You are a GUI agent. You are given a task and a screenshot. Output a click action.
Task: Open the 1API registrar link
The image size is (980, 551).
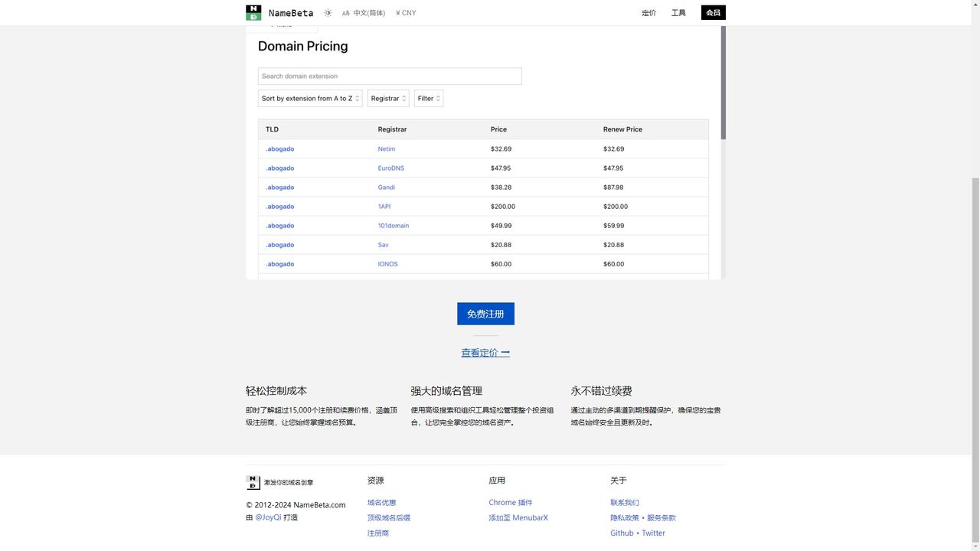pos(384,207)
